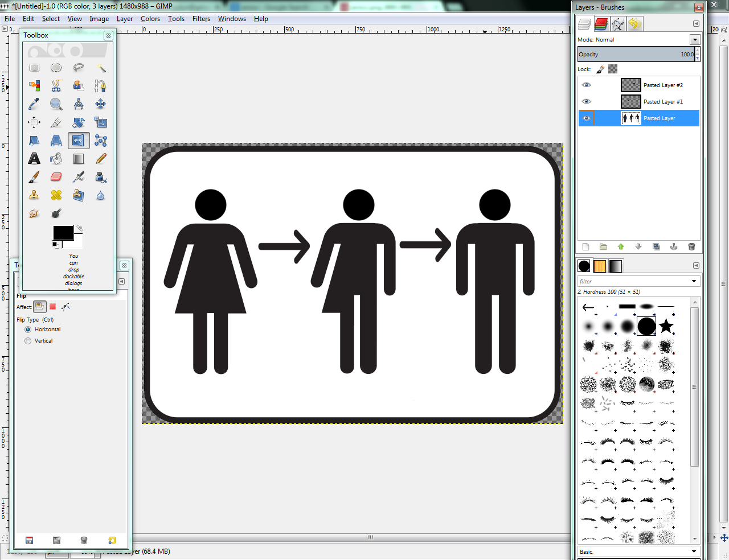Set flip Affect to path
Viewport: 729px width, 560px height.
point(66,307)
